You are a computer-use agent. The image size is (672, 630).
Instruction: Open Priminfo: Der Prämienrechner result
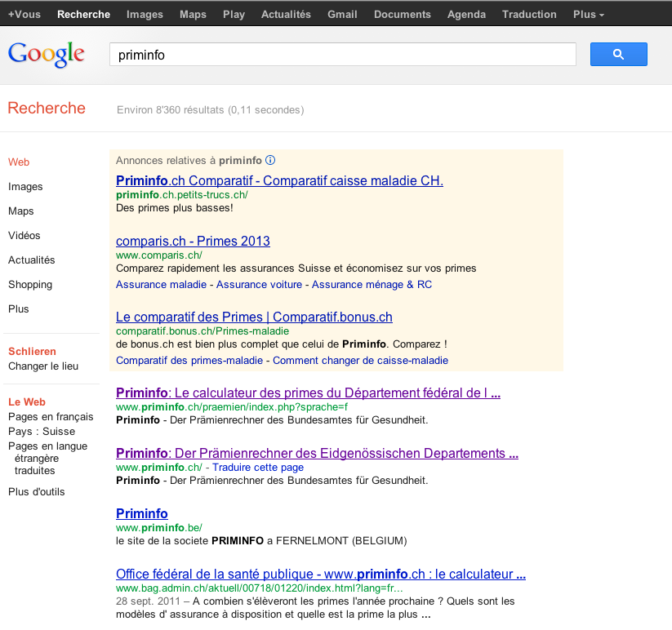pyautogui.click(x=317, y=453)
